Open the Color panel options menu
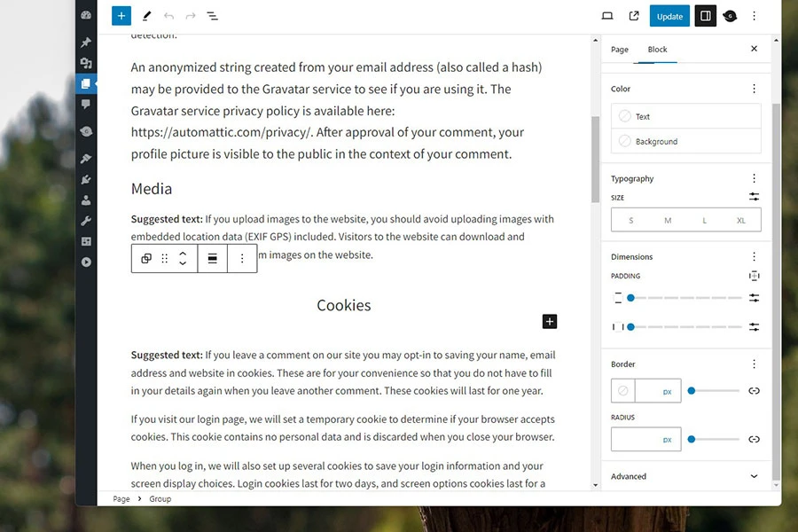 pos(755,88)
